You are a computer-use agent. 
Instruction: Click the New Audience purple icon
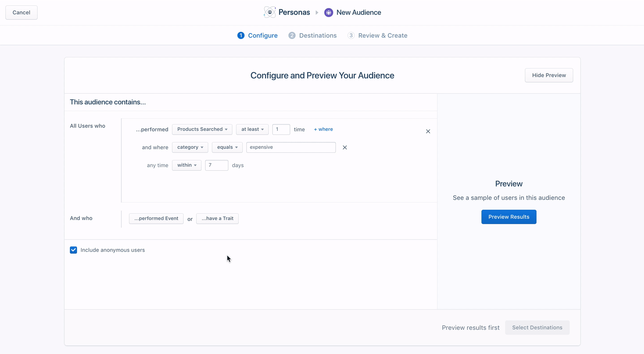(x=329, y=13)
